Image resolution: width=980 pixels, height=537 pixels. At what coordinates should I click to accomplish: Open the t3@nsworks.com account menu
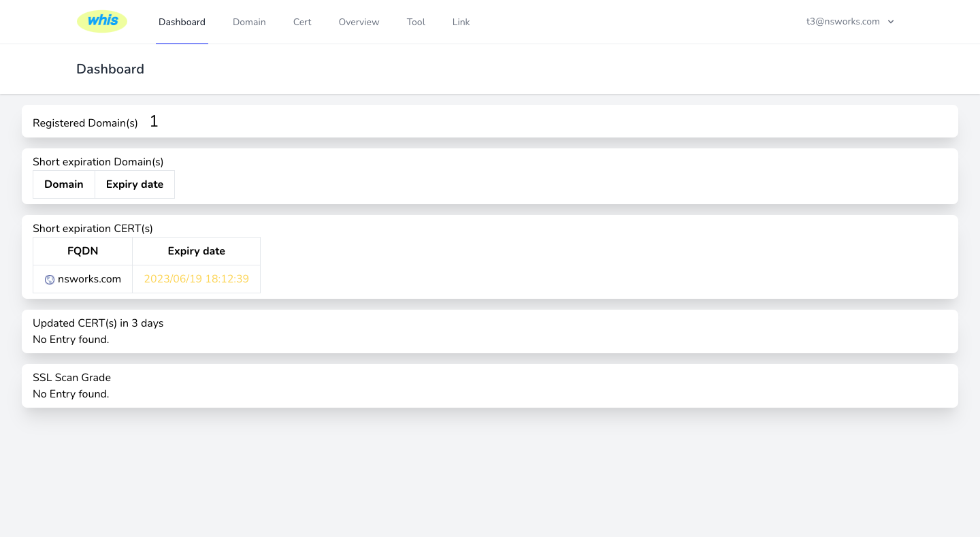tap(843, 22)
